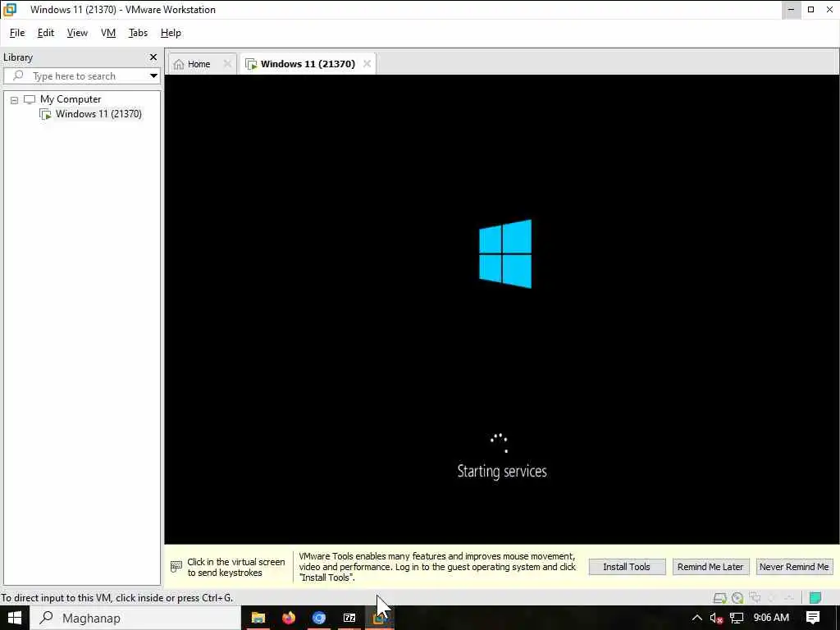Close the Library panel
Viewport: 840px width, 630px height.
pos(153,57)
